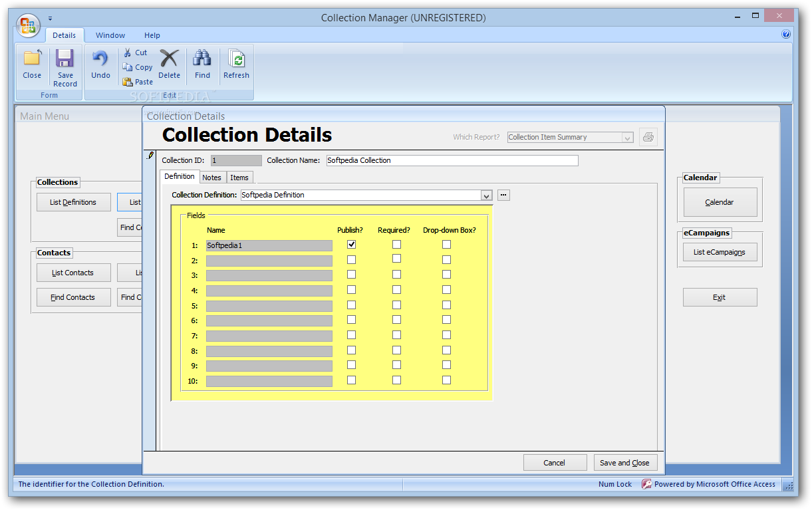
Task: Click the Cancel button
Action: point(555,463)
